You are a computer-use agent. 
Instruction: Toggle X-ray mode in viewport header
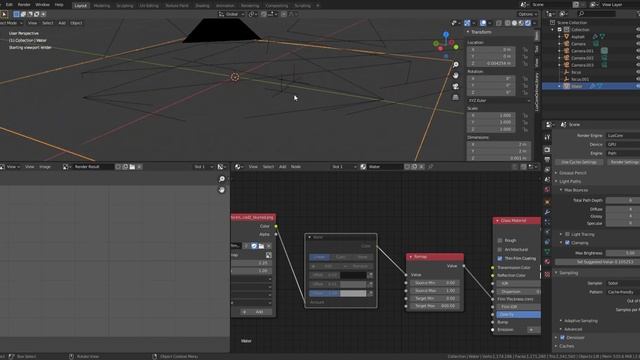(499, 23)
